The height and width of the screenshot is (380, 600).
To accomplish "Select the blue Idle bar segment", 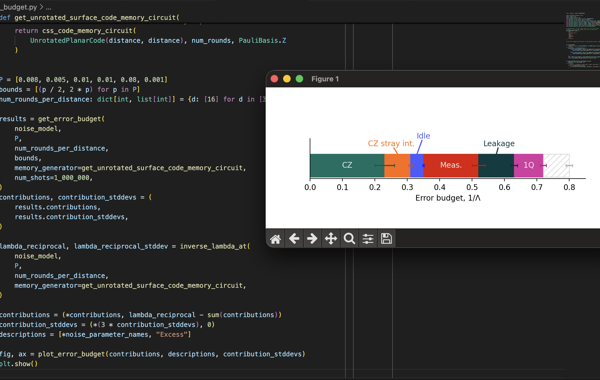I will 417,165.
